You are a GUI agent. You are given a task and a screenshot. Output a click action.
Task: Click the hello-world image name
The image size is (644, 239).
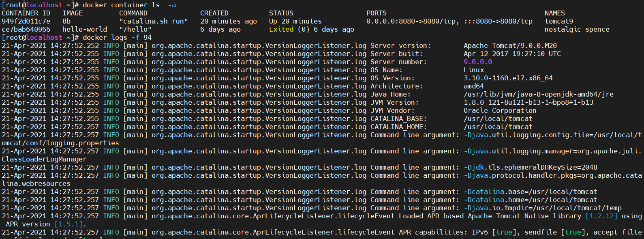(85, 29)
